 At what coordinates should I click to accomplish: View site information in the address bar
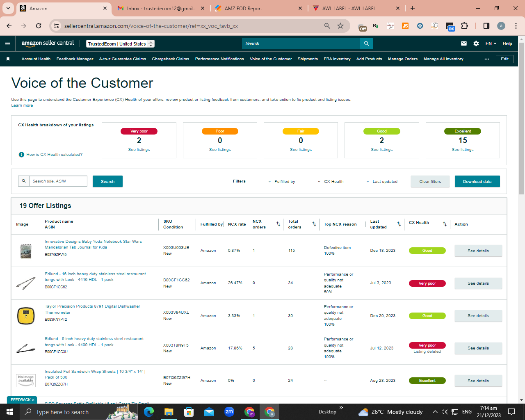(56, 26)
